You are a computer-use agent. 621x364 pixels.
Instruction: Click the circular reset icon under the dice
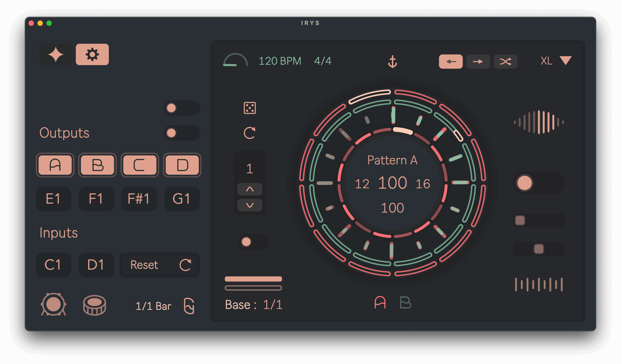[x=249, y=133]
